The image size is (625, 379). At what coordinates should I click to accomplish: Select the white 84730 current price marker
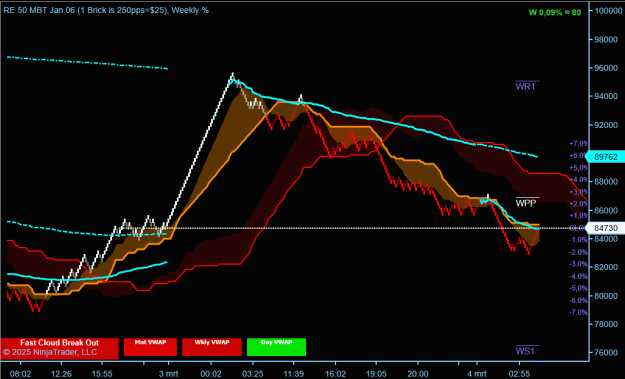605,228
